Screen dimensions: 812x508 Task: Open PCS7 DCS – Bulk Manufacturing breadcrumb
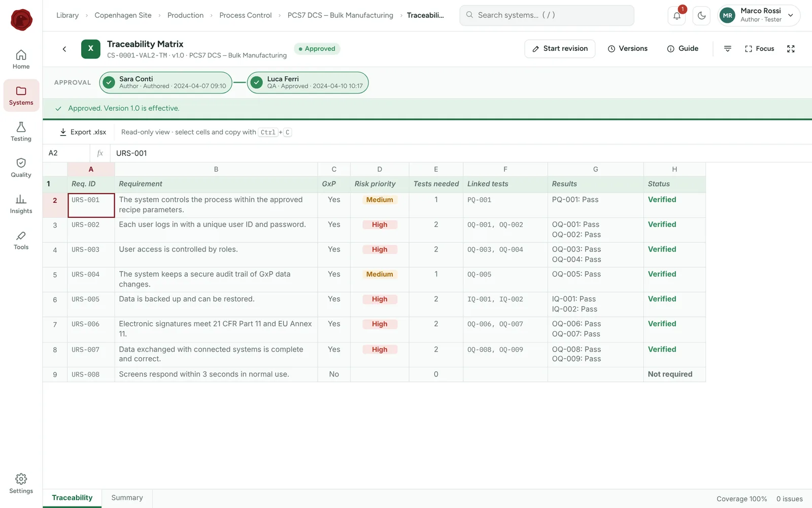coord(341,15)
